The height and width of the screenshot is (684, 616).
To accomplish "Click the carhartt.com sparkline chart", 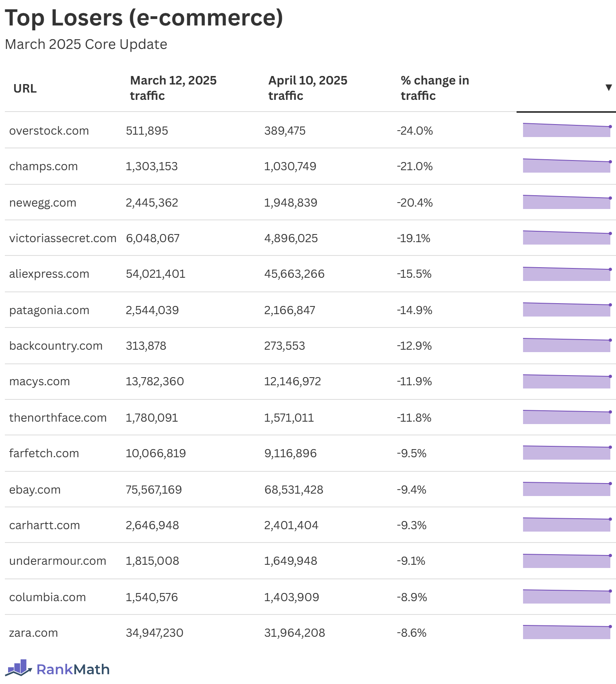I will 567,524.
